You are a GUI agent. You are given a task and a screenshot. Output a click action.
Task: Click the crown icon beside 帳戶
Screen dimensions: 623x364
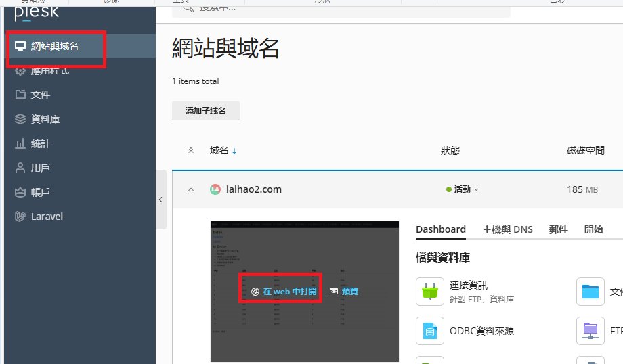(x=20, y=193)
